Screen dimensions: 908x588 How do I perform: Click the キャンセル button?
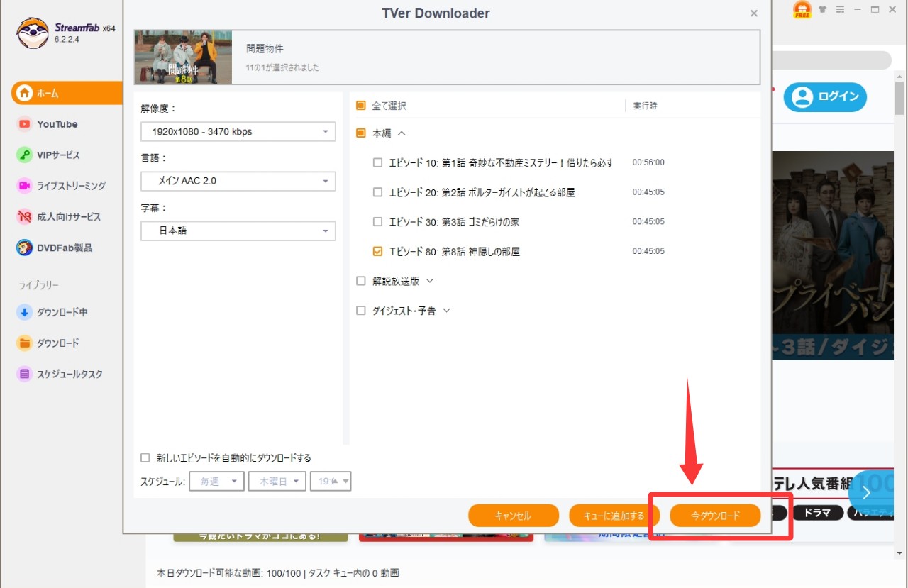(x=513, y=516)
